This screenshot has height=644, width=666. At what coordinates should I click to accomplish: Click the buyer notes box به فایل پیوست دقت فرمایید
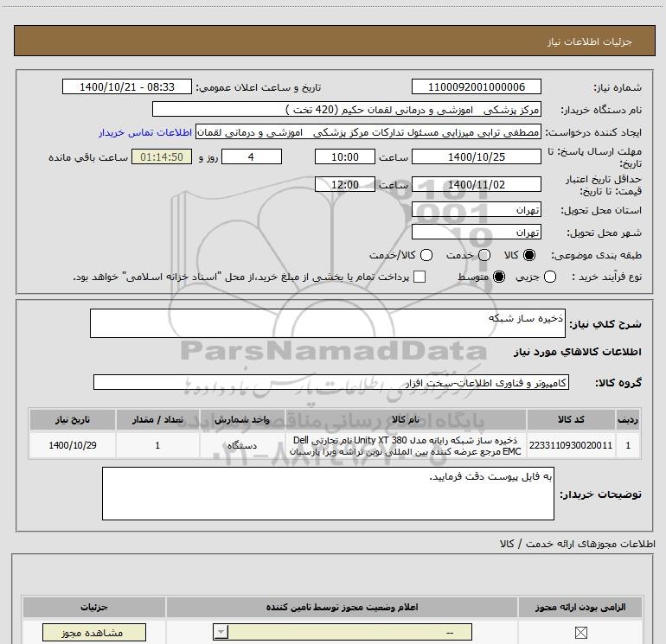point(328,494)
